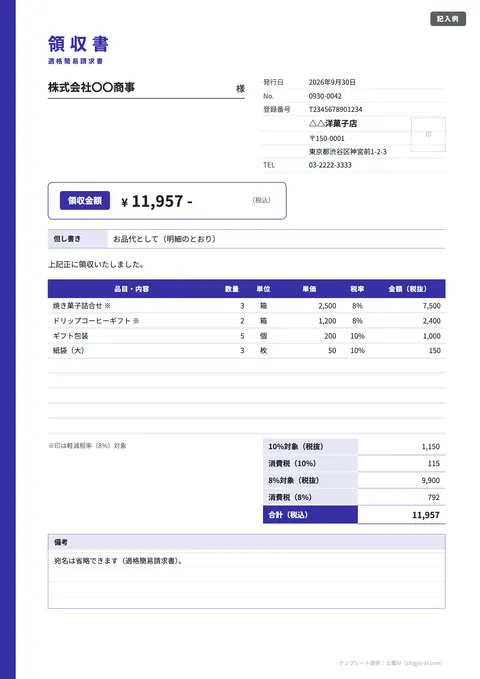Click unit price 1,200 in ドリップコーヒーギフト row
480x679 pixels.
point(327,321)
